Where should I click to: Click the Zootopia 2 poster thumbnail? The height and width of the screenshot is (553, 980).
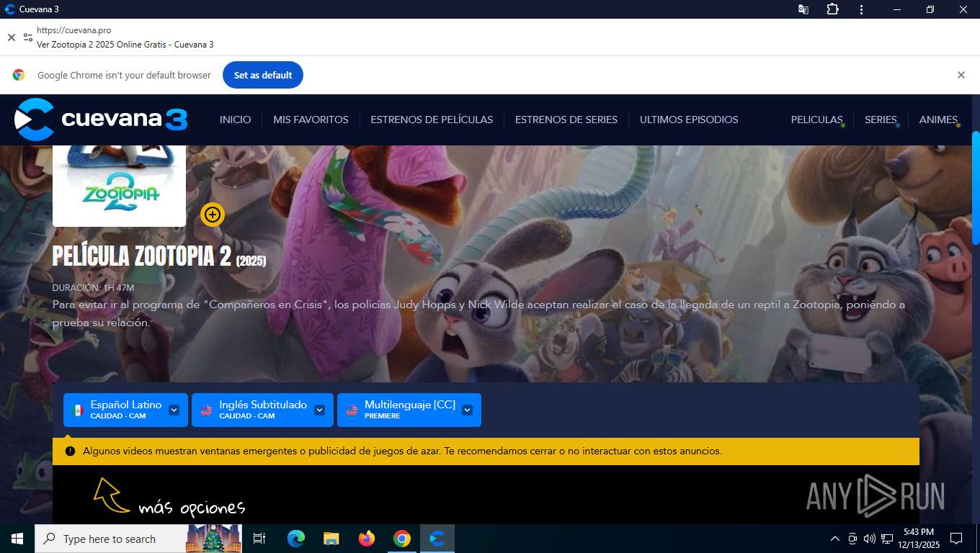pos(119,185)
